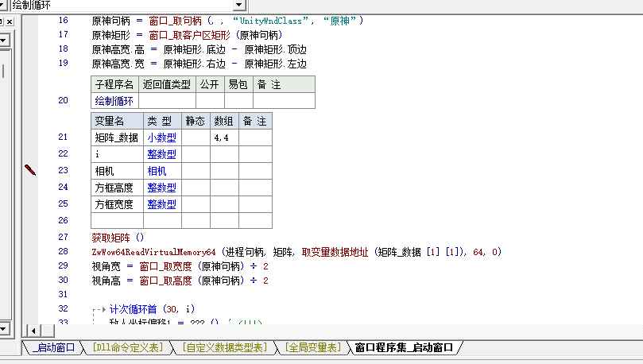The width and height of the screenshot is (643, 364).
Task: Click the 方框高度 variable name cell
Action: click(x=117, y=188)
